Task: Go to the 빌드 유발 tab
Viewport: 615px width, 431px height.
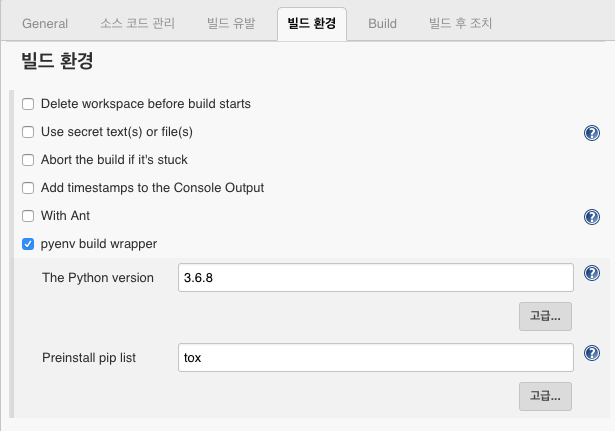Action: (x=231, y=24)
